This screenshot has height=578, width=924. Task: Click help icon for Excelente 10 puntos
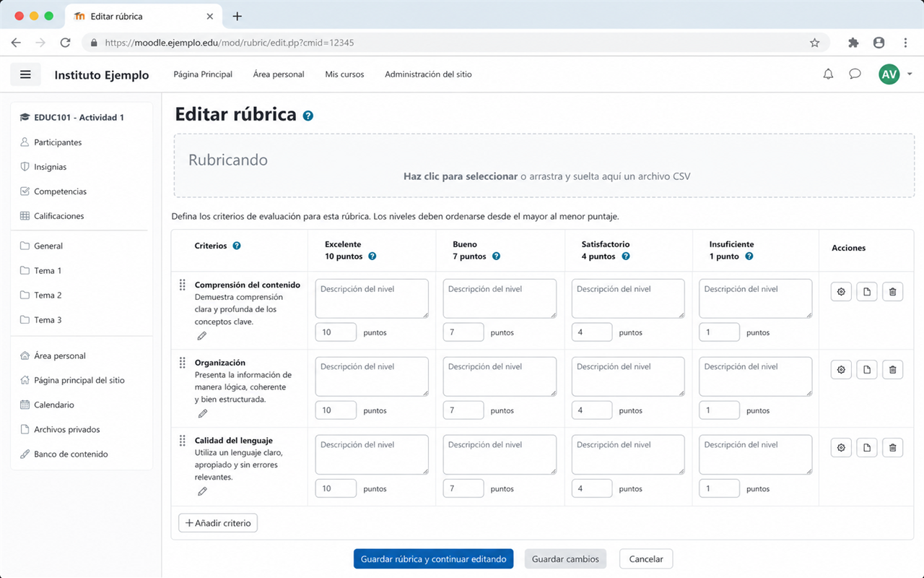(372, 256)
